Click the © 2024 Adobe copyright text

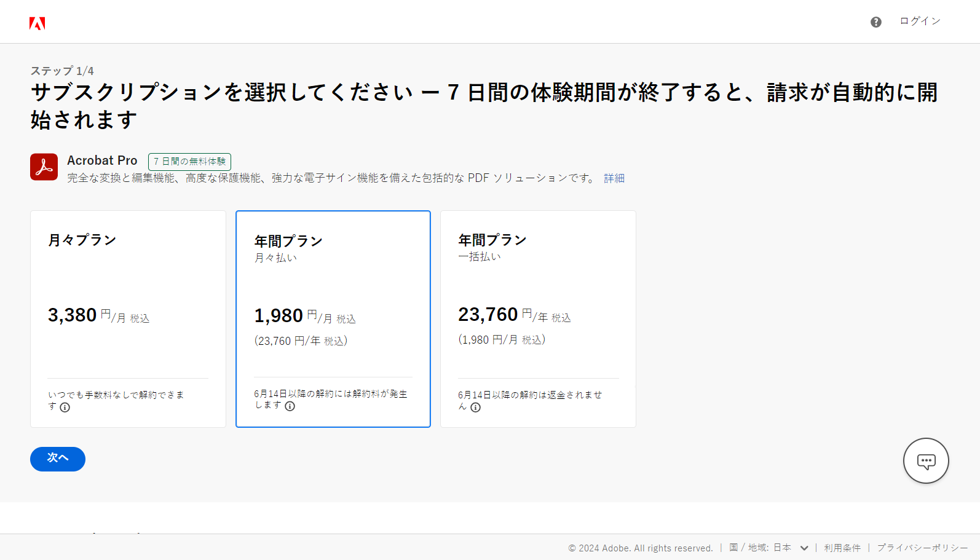pyautogui.click(x=641, y=548)
